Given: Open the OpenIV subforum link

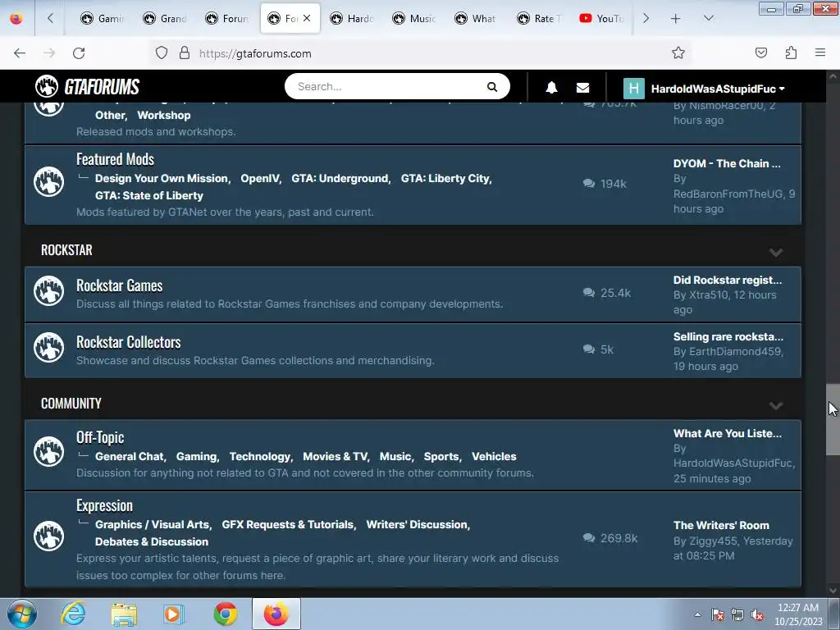Looking at the screenshot, I should coord(260,178).
